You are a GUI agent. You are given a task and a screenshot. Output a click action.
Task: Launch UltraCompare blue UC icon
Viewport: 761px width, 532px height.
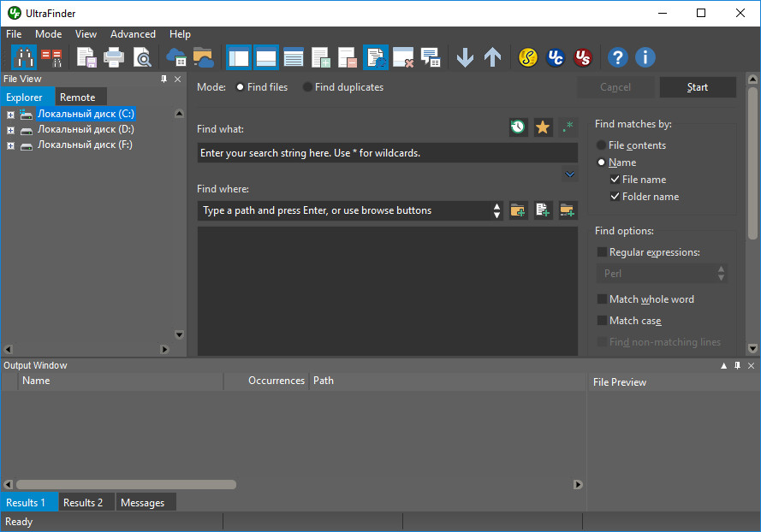click(556, 57)
